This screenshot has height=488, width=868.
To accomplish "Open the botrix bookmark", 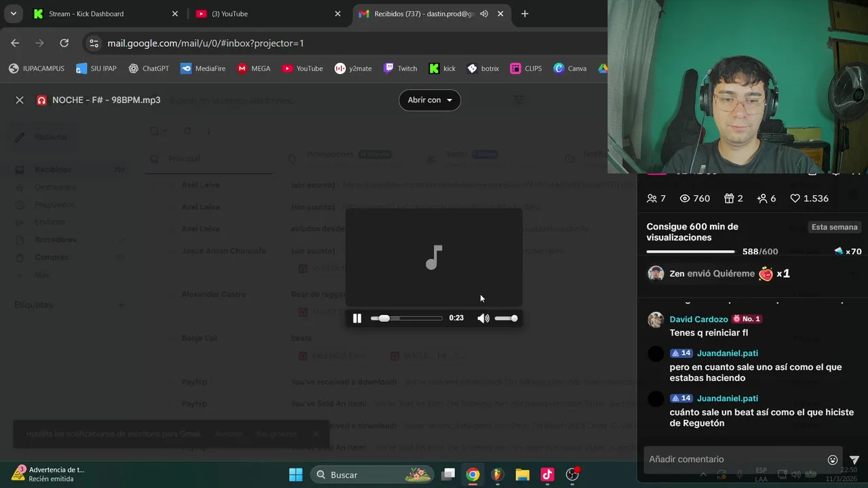I will point(483,68).
